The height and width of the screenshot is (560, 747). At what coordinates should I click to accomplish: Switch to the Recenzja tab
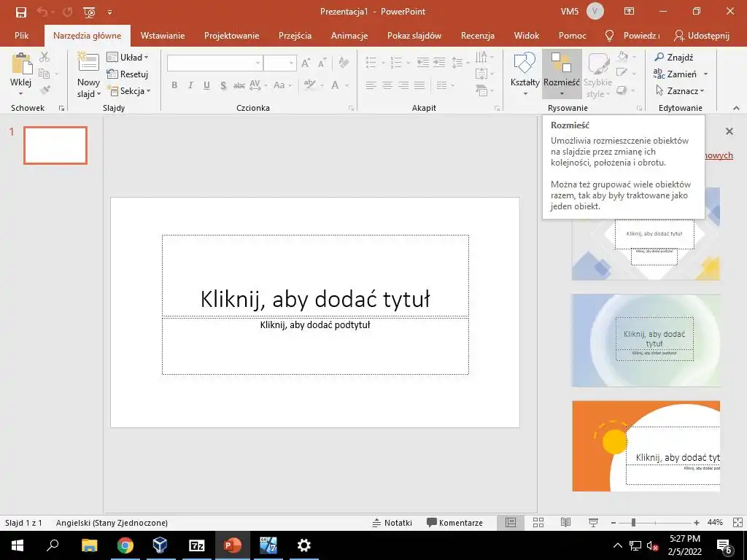(x=477, y=36)
